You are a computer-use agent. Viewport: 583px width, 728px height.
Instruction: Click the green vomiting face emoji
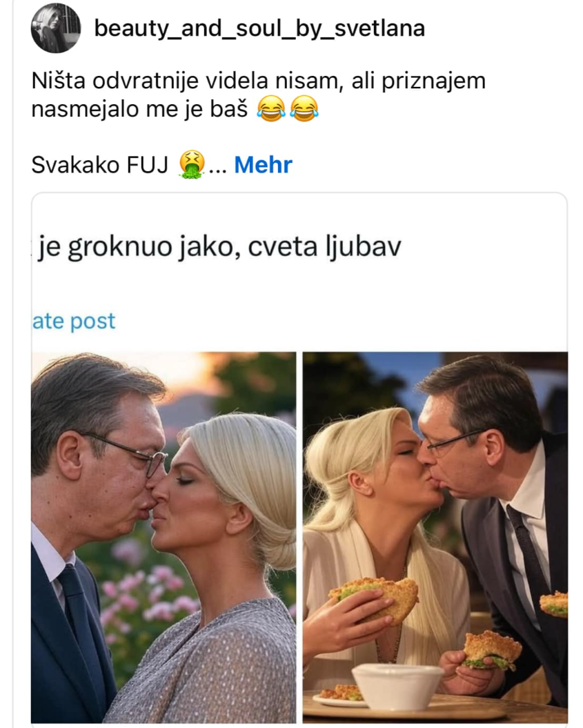point(192,165)
